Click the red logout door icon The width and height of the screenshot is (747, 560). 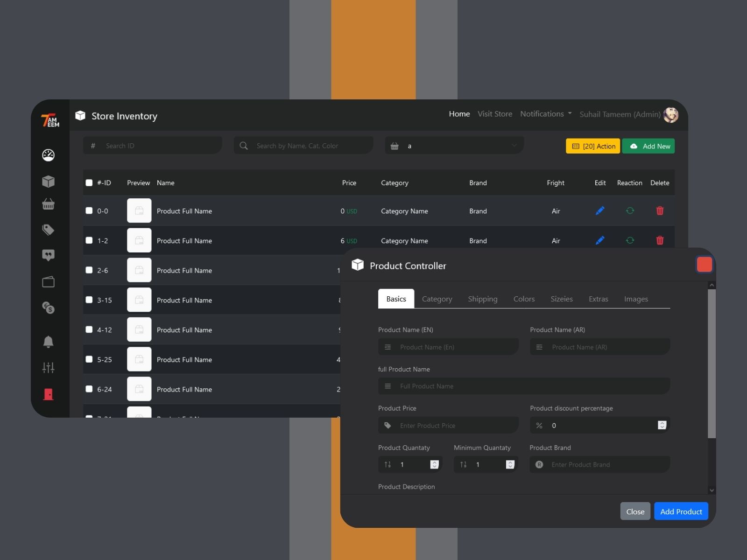point(48,394)
